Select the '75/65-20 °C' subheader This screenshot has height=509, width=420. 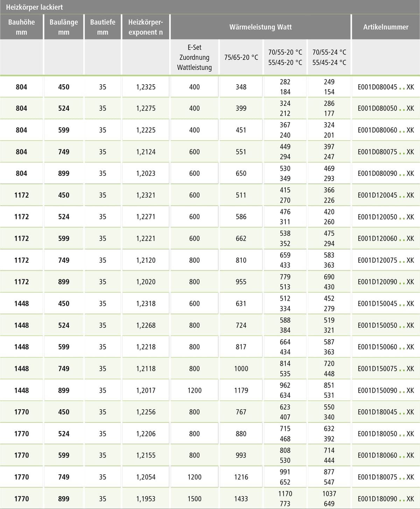pos(241,57)
